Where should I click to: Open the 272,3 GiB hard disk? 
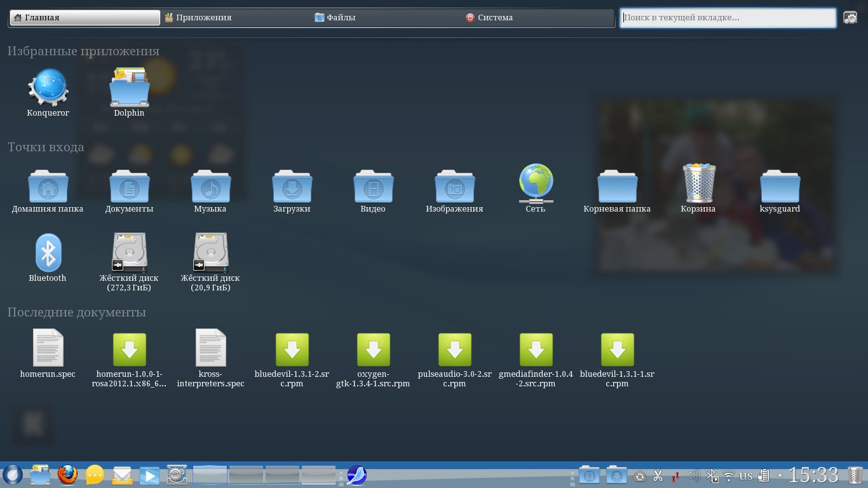[x=129, y=253]
